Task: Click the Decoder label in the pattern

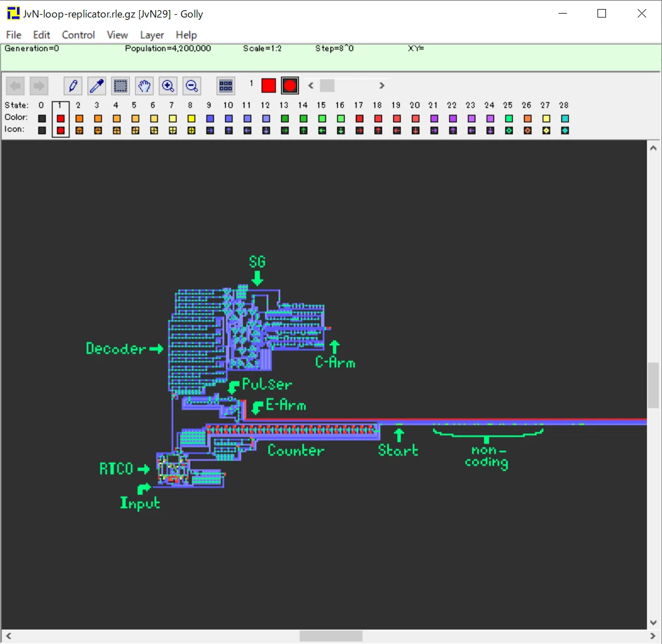Action: 116,349
